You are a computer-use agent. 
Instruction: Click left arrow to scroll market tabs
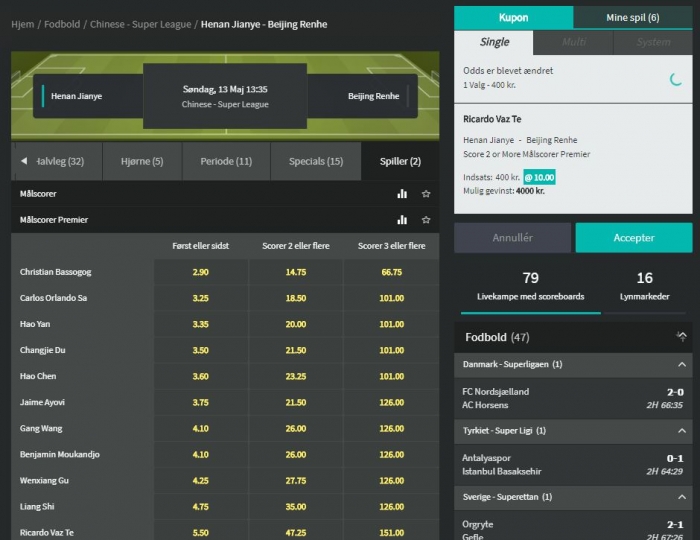point(24,161)
